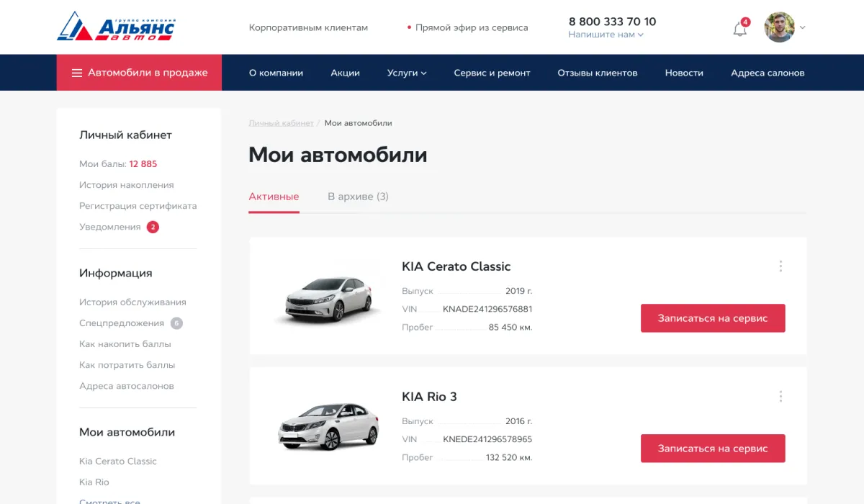The width and height of the screenshot is (864, 504).
Task: Click the KIA Cerato Classic car photo
Action: pyautogui.click(x=328, y=297)
